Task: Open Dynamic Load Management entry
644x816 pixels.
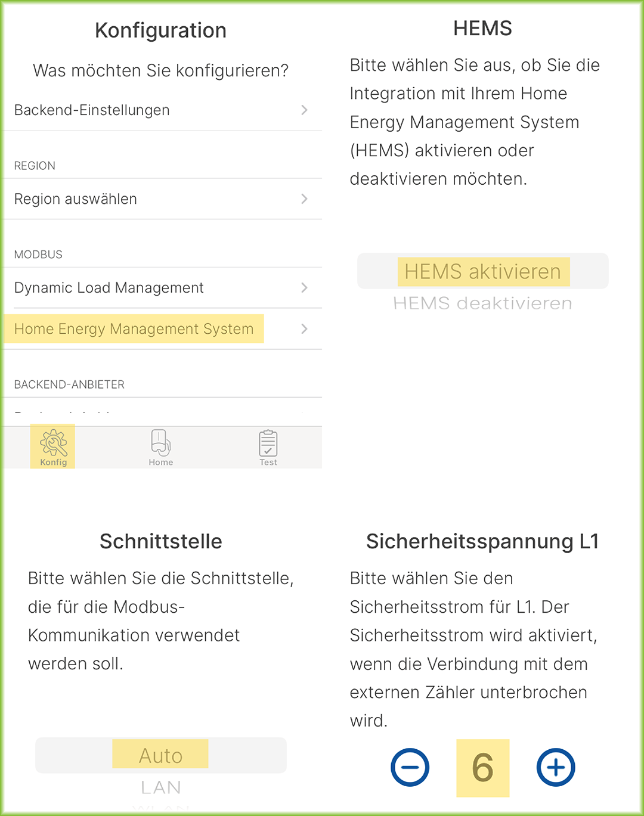Action: tap(109, 288)
